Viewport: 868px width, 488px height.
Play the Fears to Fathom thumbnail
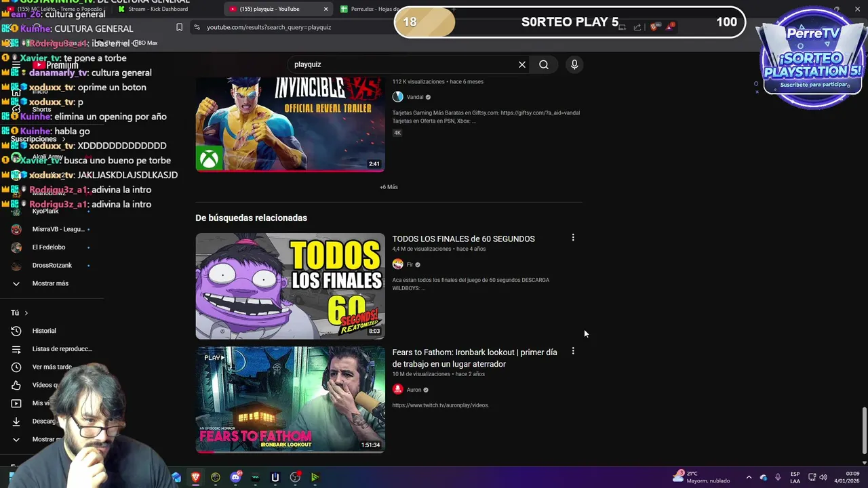pos(290,399)
